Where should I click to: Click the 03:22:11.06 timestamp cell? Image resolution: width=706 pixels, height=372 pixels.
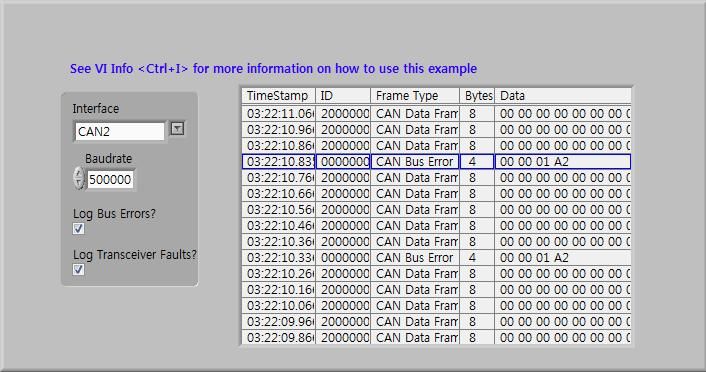[x=279, y=113]
